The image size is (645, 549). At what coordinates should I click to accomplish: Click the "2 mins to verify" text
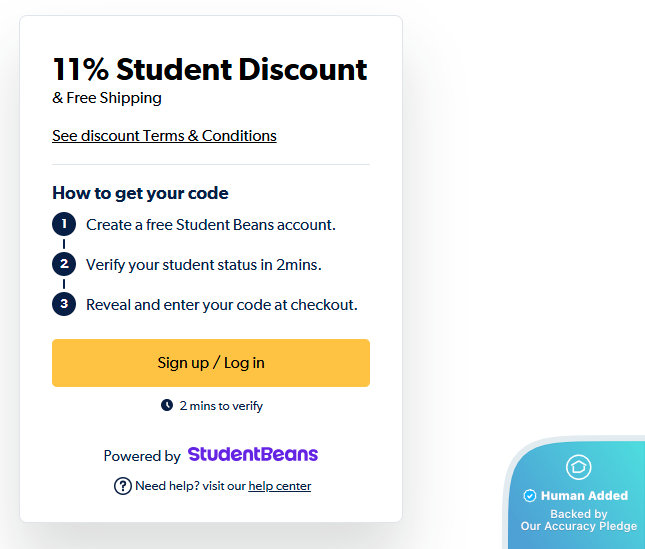click(x=221, y=406)
